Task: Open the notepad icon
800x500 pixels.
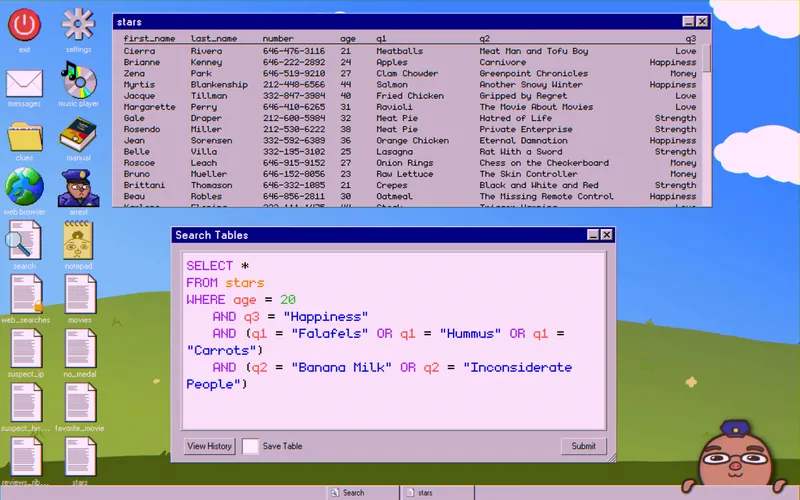Action: (78, 240)
